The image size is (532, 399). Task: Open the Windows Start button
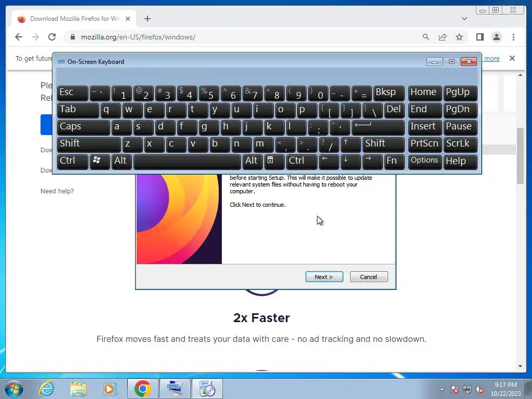(14, 389)
